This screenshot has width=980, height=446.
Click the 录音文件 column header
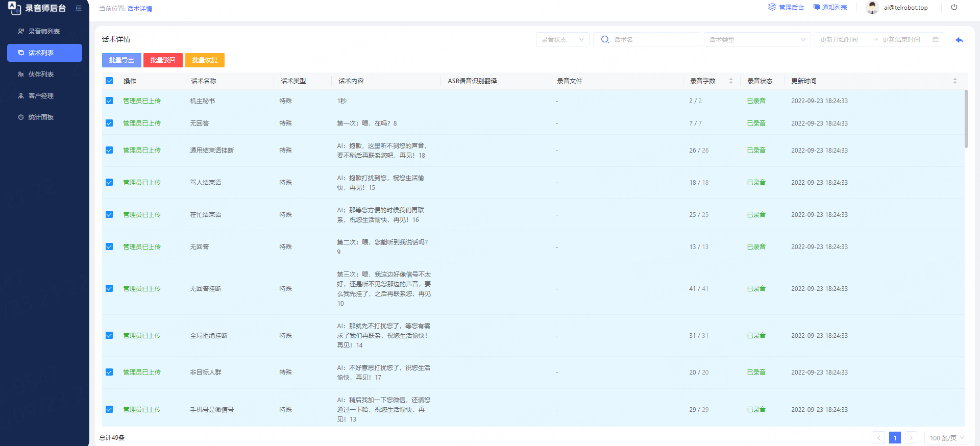pyautogui.click(x=570, y=81)
